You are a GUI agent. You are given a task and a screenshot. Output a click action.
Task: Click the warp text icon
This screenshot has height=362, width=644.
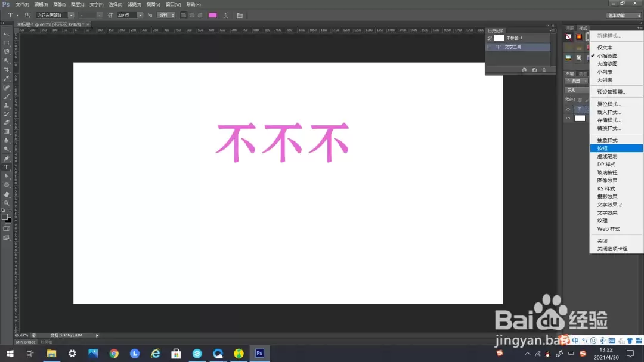click(x=226, y=15)
